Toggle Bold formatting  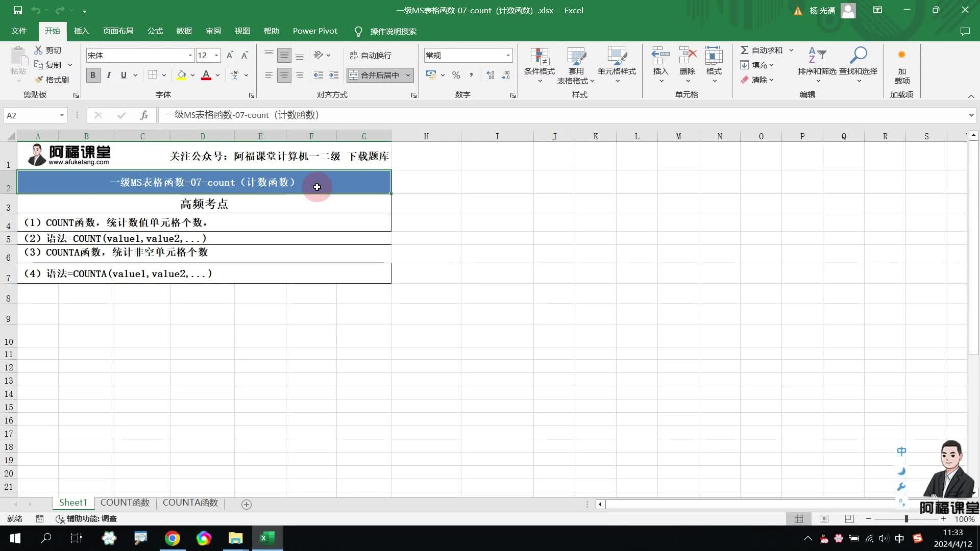point(93,75)
